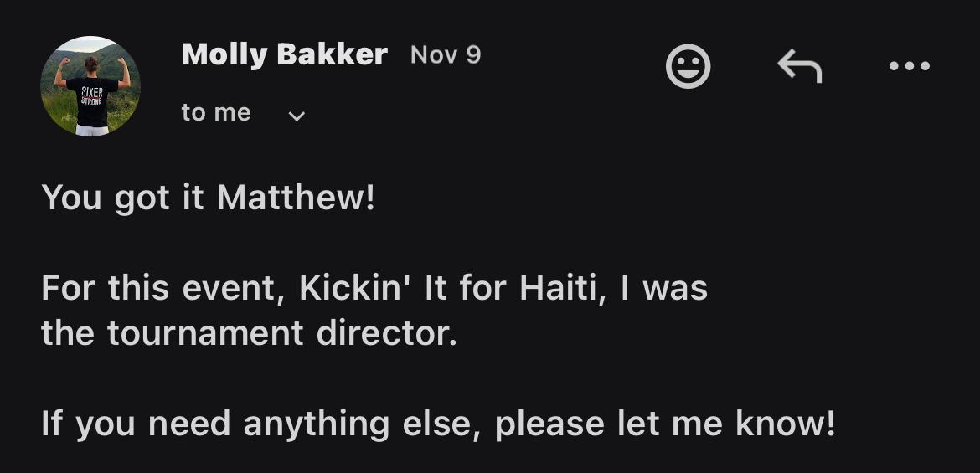This screenshot has height=473, width=980.
Task: Click the Nov 9 date stamp
Action: 446,55
